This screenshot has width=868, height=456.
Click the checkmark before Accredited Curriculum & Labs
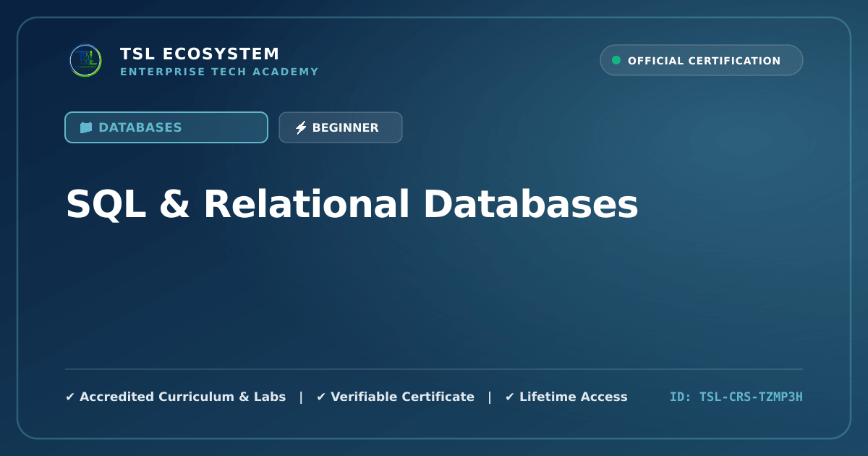click(x=70, y=397)
